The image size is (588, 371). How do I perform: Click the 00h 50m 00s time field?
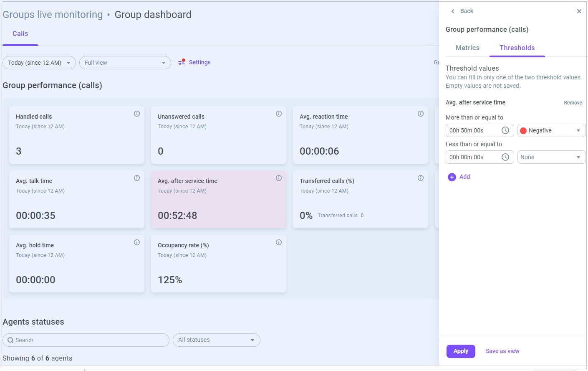(x=480, y=130)
